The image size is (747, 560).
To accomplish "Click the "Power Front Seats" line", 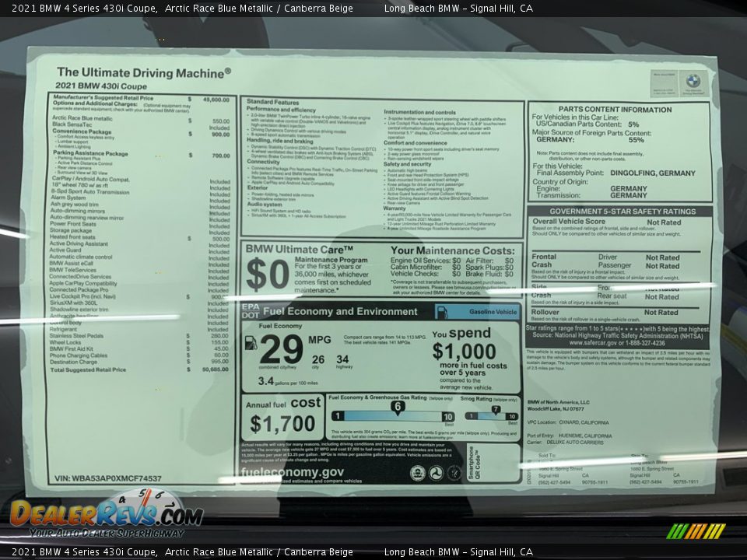I will tap(73, 223).
